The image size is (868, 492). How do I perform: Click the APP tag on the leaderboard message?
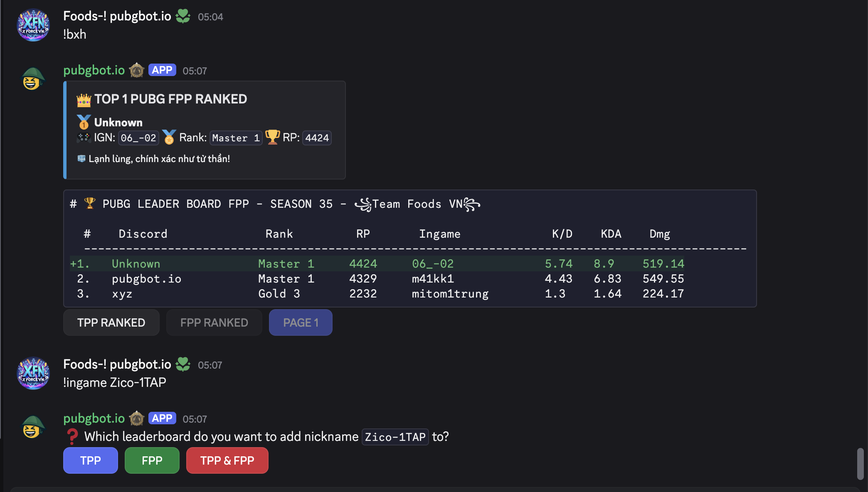tap(162, 70)
